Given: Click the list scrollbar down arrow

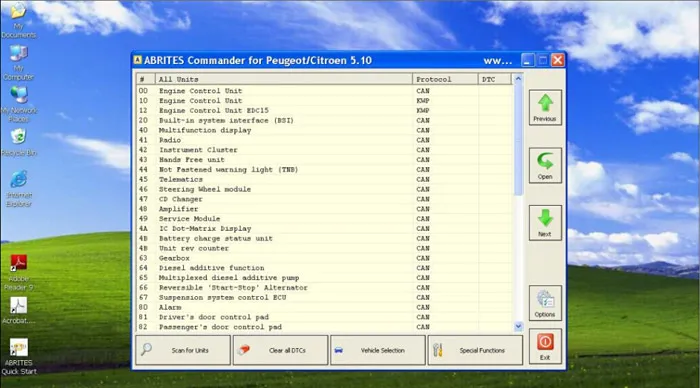Looking at the screenshot, I should [x=518, y=326].
